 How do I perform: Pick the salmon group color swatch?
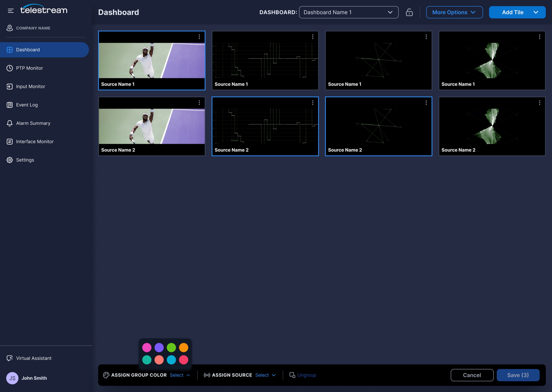pos(159,360)
